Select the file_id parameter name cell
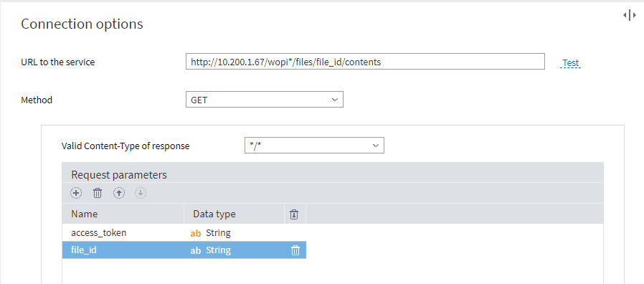Image resolution: width=644 pixels, height=284 pixels. point(123,250)
